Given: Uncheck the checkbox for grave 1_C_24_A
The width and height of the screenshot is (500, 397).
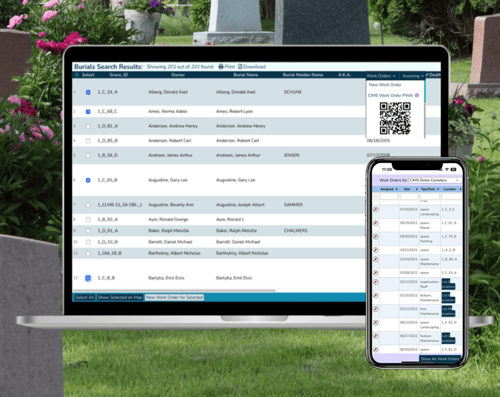Looking at the screenshot, I should coord(88,92).
